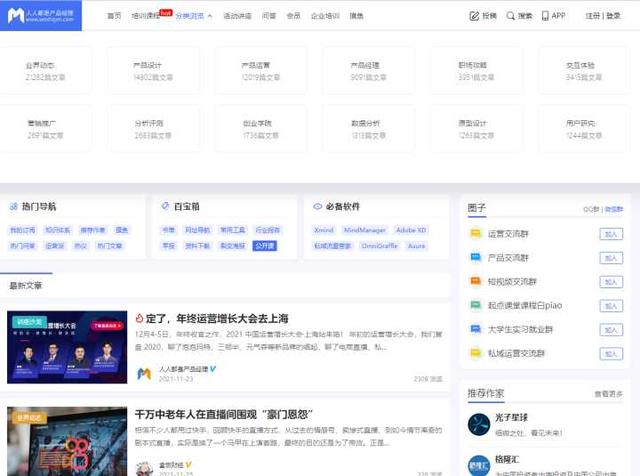Click the 起点课堂课程白piao group icon
Image resolution: width=640 pixels, height=476 pixels.
point(476,306)
